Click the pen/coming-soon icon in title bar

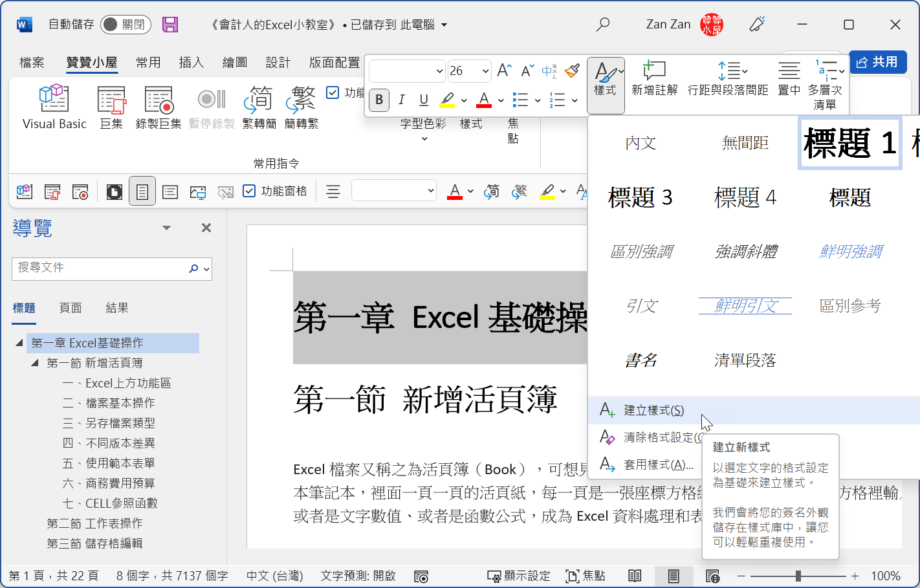[757, 25]
